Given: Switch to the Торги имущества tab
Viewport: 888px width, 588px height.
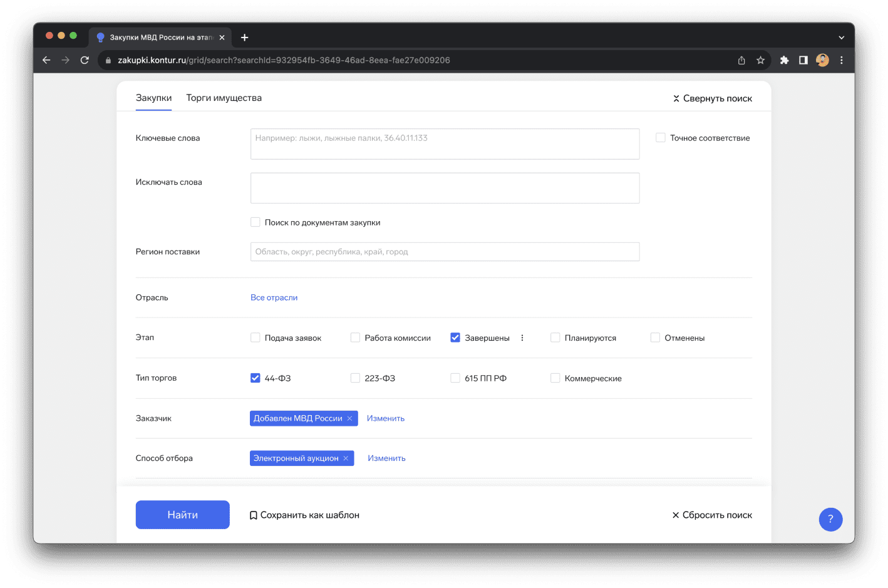Looking at the screenshot, I should point(224,98).
